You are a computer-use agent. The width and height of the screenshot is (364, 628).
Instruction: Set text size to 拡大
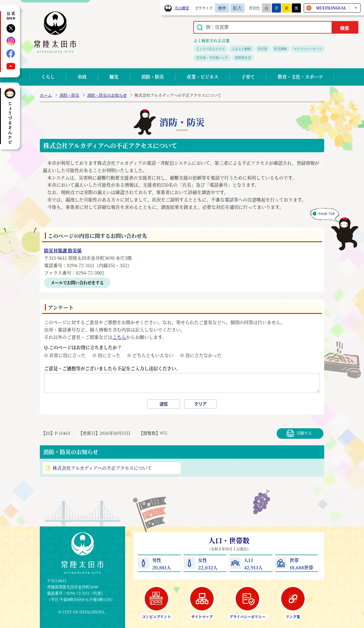tap(237, 8)
